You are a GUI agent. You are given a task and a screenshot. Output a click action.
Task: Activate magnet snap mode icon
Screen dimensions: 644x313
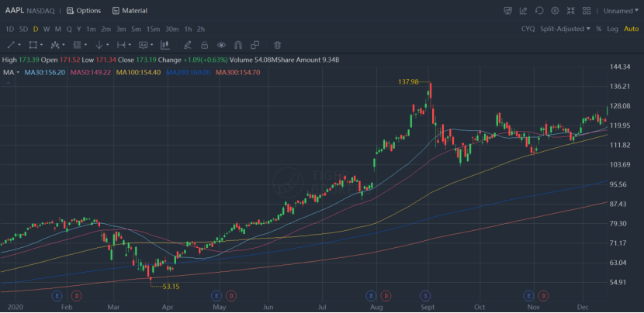coord(237,45)
